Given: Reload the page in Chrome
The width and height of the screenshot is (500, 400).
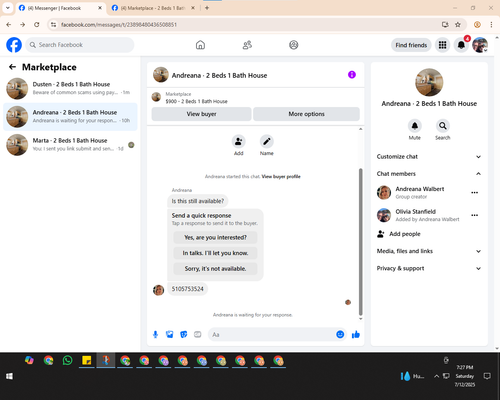Looking at the screenshot, I should 37,24.
